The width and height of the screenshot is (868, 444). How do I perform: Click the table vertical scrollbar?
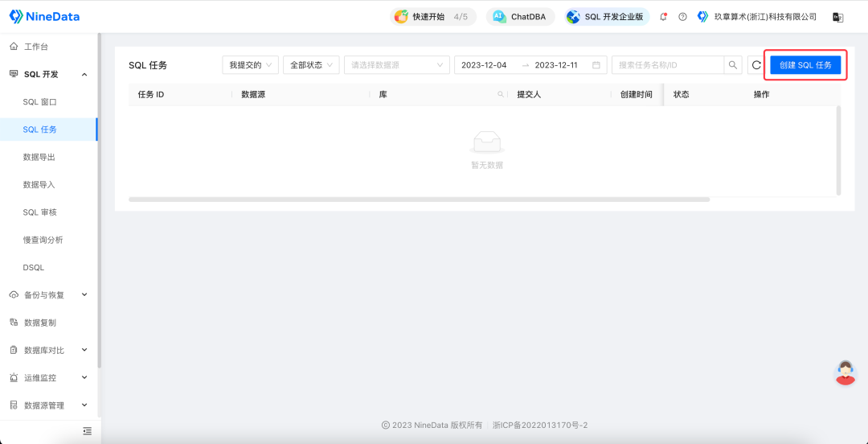[x=838, y=150]
